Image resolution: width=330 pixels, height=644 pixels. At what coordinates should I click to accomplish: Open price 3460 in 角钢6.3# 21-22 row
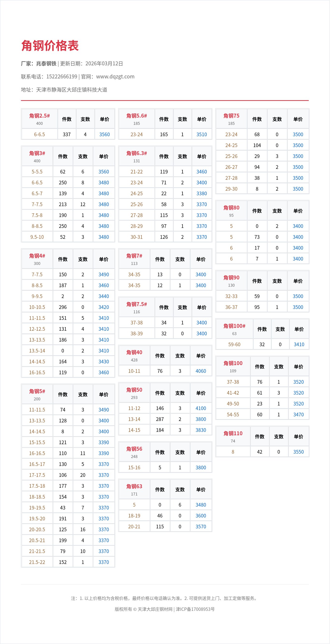(x=202, y=172)
